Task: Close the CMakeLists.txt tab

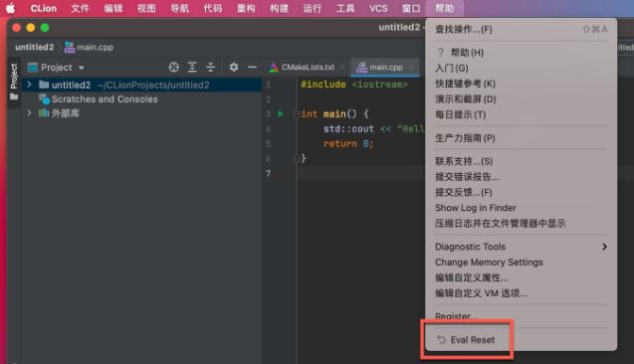Action: coord(342,67)
